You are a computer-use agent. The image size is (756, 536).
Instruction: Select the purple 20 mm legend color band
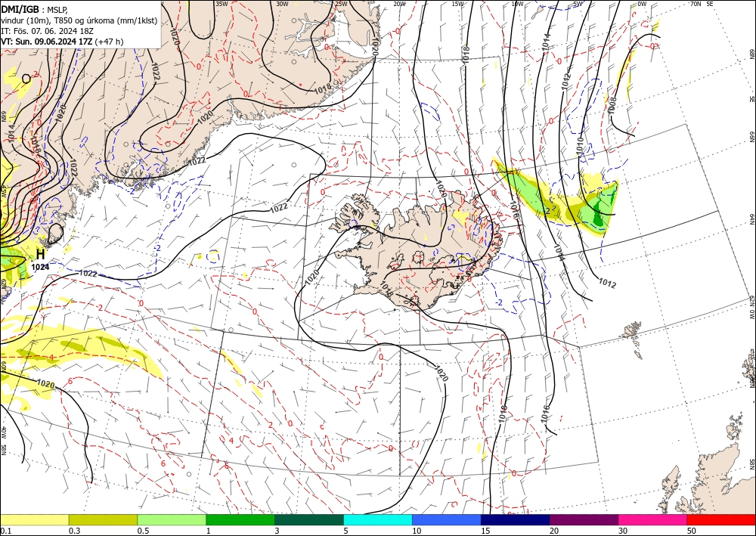pos(584,519)
